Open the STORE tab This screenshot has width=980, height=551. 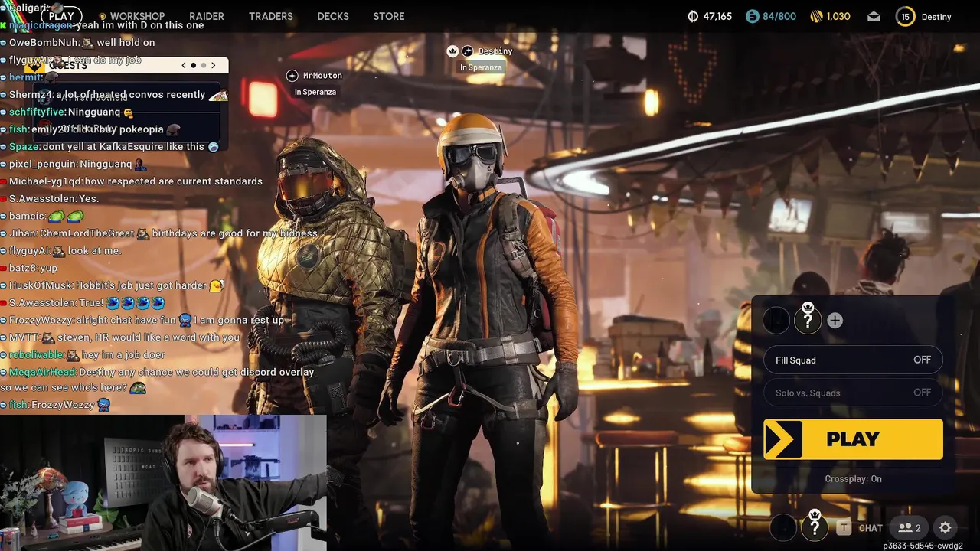point(389,16)
